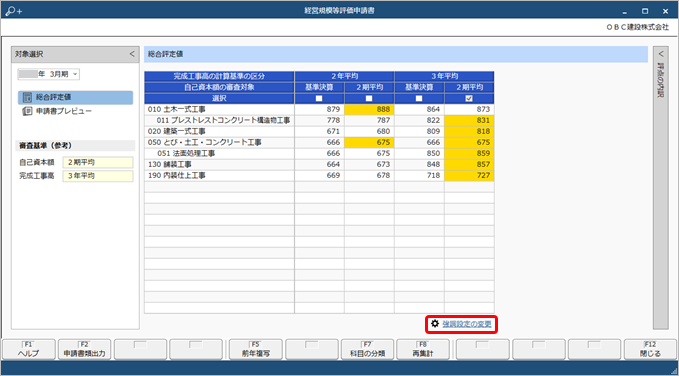Click the 完成工事高 3年平均 field
This screenshot has height=376, width=679.
pyautogui.click(x=98, y=176)
